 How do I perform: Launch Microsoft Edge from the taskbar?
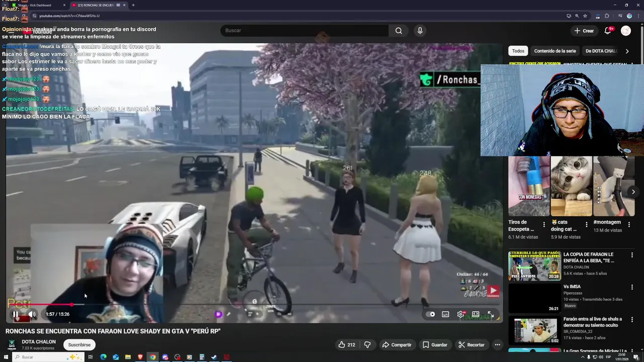[x=103, y=357]
